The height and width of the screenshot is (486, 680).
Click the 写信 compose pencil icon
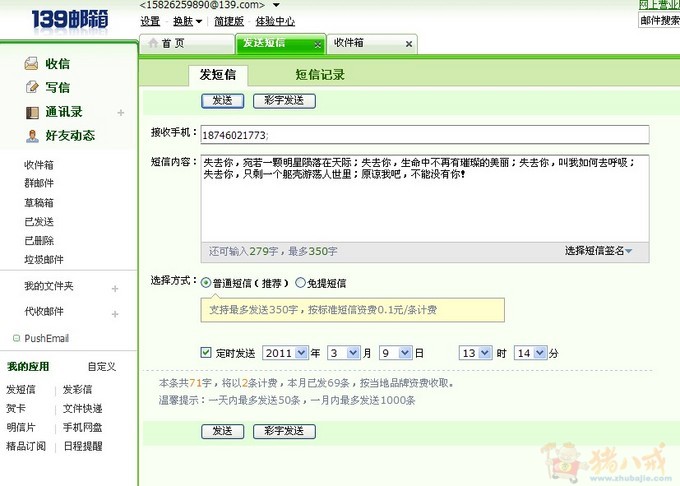coord(32,87)
